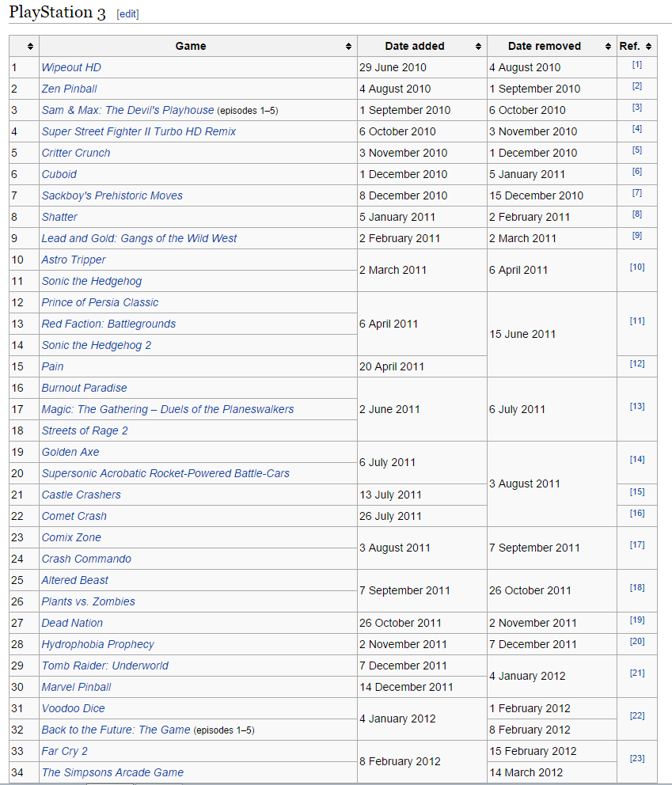Open Supersonic Acrobatic Rocket-Powered Battle-Cars link
Screen dimensions: 672x785
coord(165,473)
